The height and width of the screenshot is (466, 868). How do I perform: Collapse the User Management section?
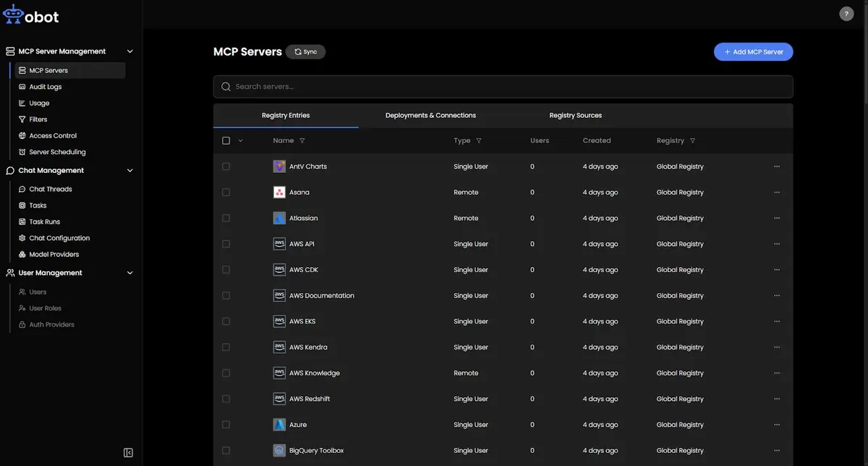pos(129,272)
